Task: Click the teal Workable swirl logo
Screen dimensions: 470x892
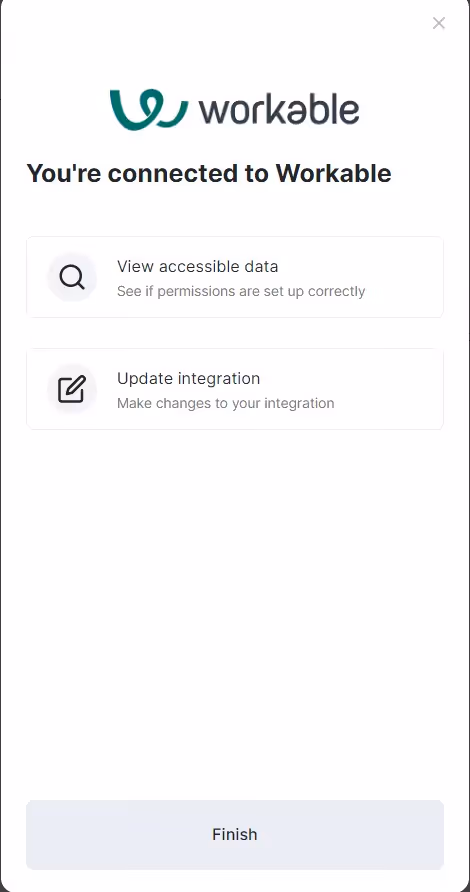Action: 149,110
